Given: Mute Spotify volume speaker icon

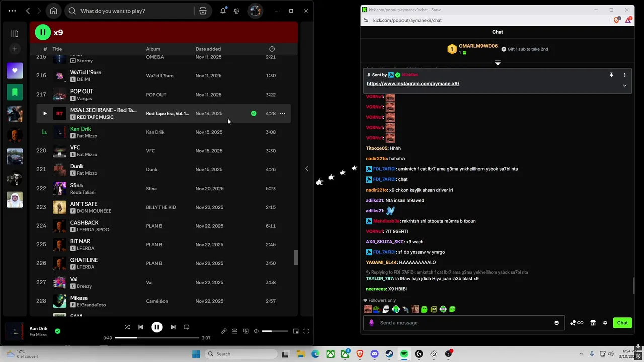Looking at the screenshot, I should pos(256,331).
